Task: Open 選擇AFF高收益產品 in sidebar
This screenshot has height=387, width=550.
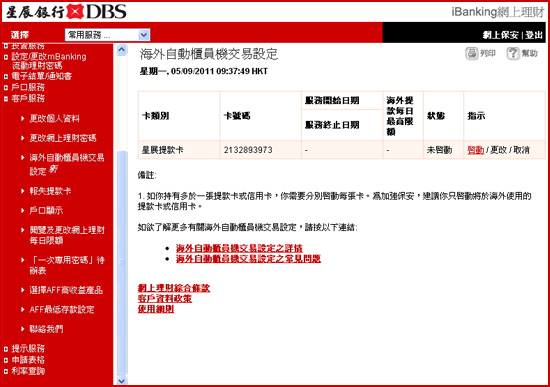Action: 66,290
